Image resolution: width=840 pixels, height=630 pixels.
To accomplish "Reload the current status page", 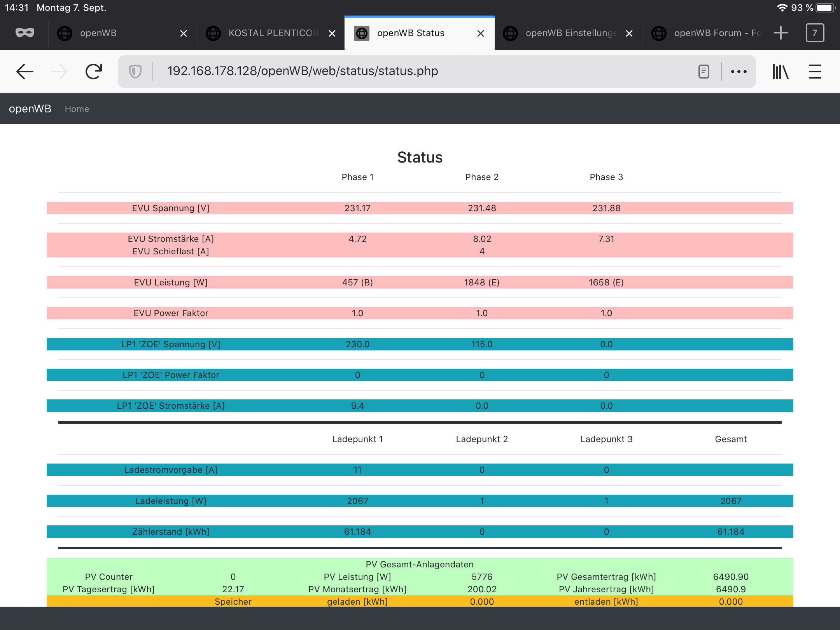I will pos(93,72).
